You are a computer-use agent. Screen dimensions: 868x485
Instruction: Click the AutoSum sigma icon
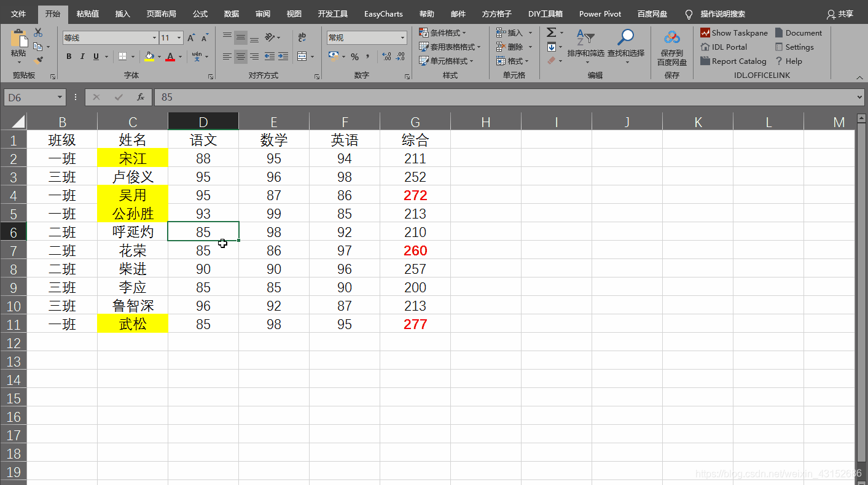click(x=552, y=33)
